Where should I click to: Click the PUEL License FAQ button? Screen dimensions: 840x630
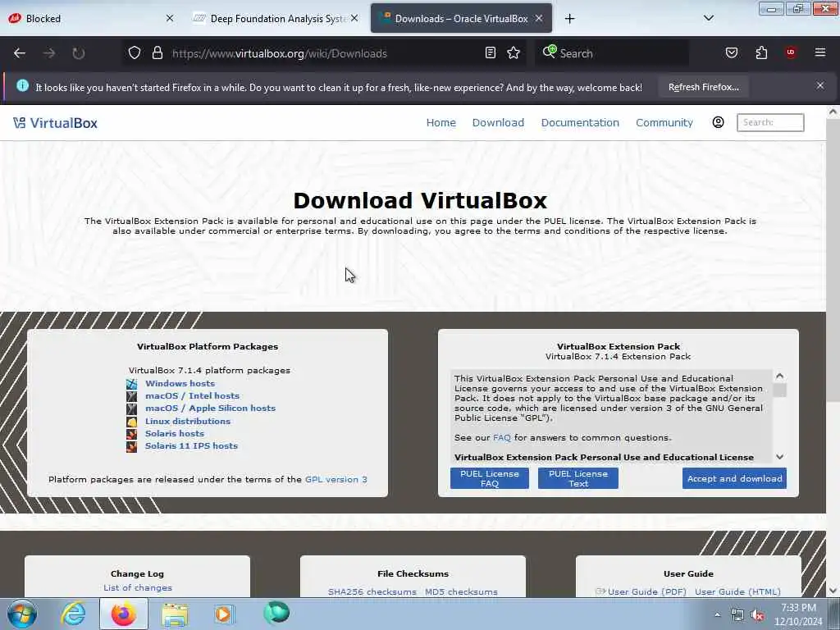pos(489,478)
